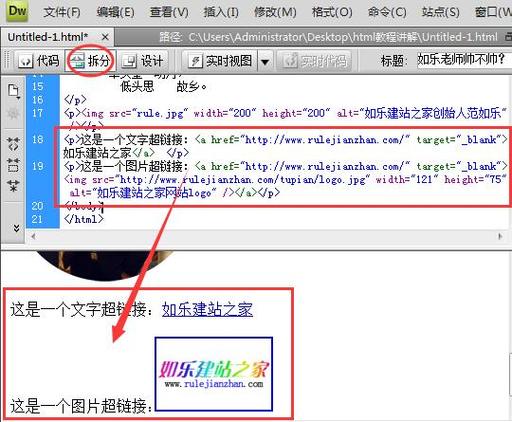Click the rule.jpg img tag code line
The height and width of the screenshot is (422, 512).
pos(286,113)
